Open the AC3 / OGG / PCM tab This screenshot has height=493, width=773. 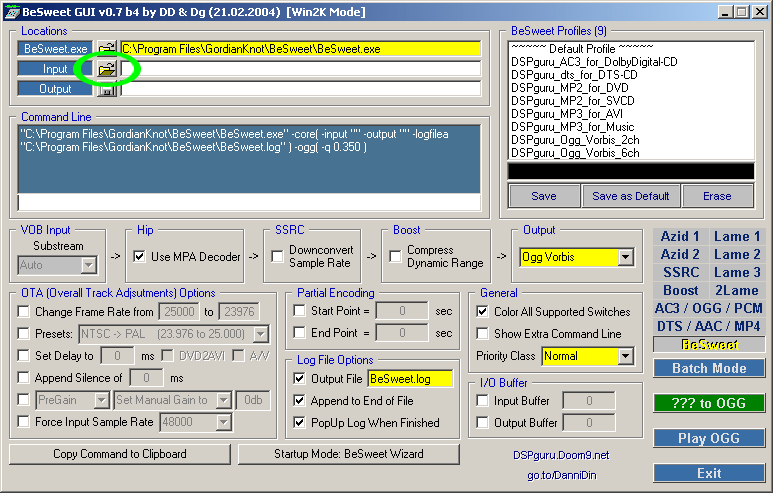[709, 308]
